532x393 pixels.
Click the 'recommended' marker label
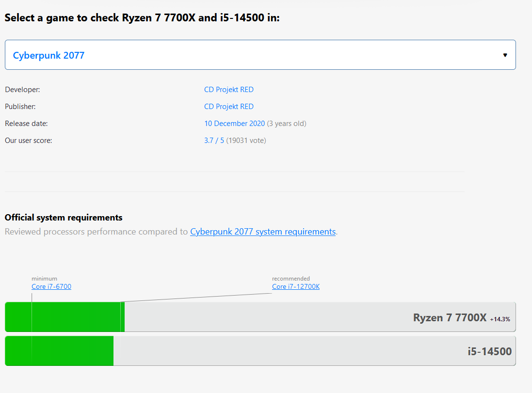pos(291,279)
